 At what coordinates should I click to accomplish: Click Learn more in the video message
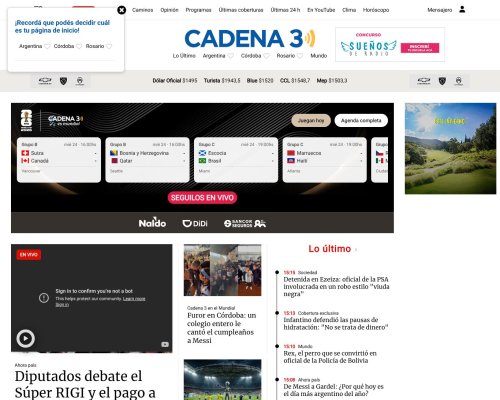tap(134, 299)
